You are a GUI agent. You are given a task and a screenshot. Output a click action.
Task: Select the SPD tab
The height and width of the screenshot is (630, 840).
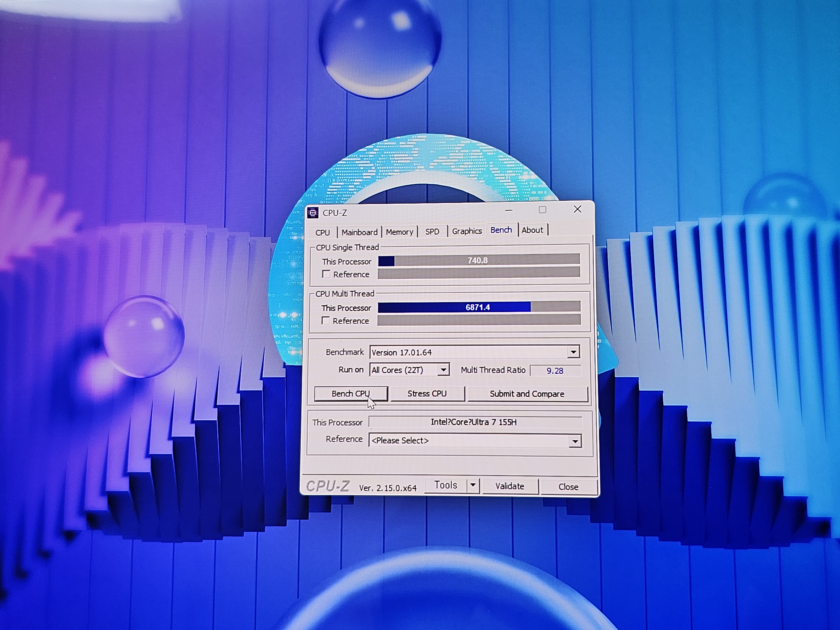coord(432,231)
